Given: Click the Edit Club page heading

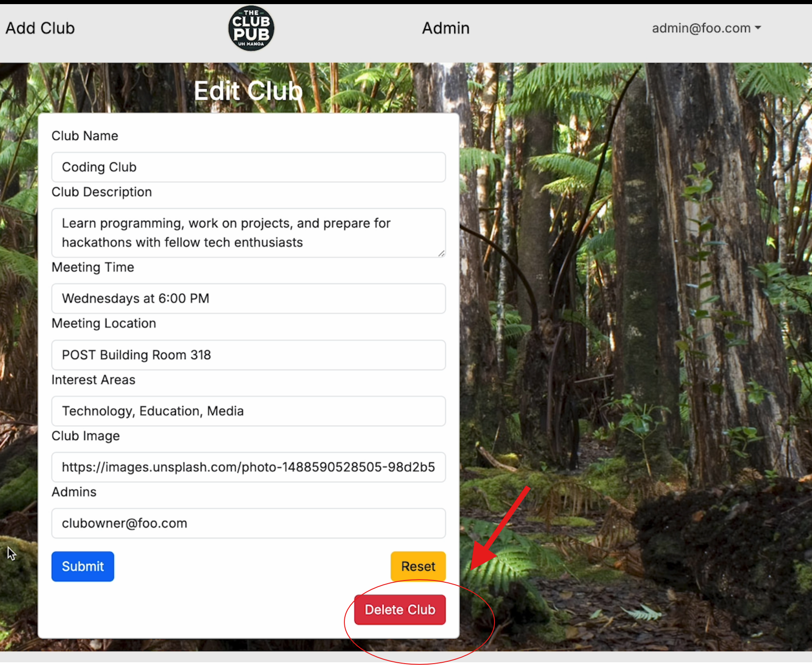Looking at the screenshot, I should point(248,91).
